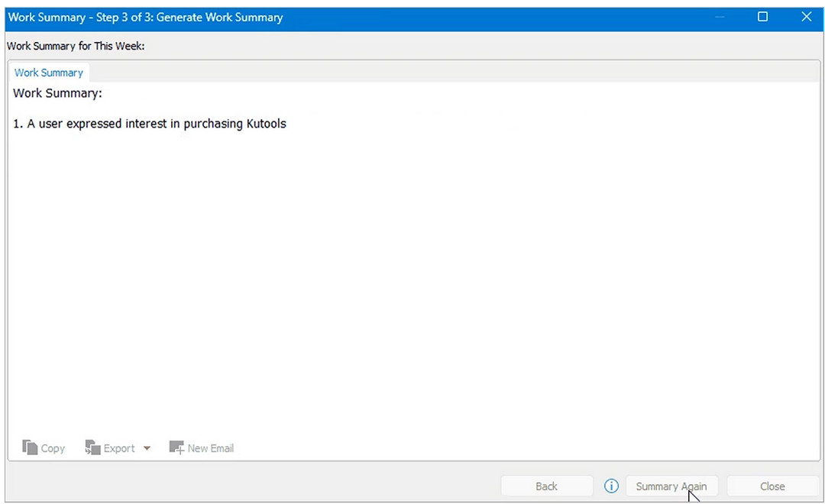Switch to the Work Summary tab label
Image resolution: width=825 pixels, height=504 pixels.
pyautogui.click(x=48, y=72)
